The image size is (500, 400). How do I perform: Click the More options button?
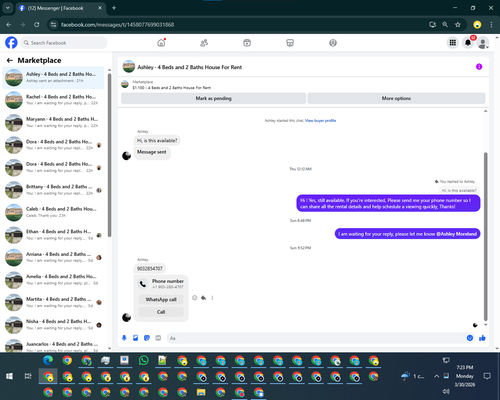click(x=396, y=98)
